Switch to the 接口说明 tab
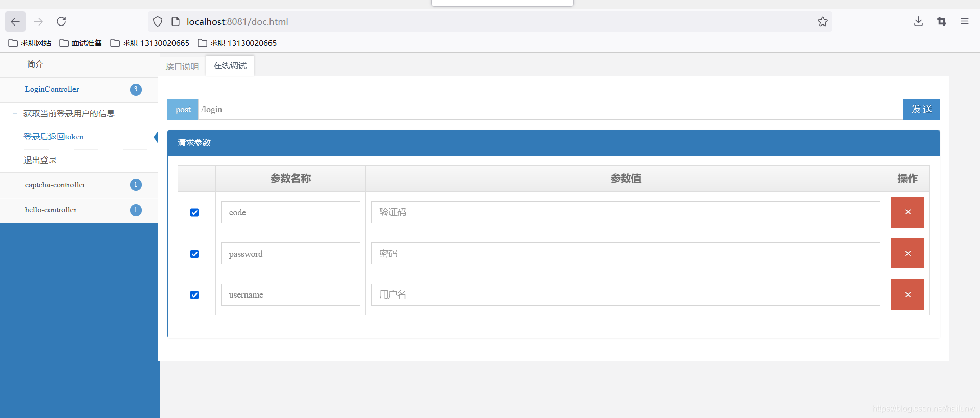 pos(182,66)
